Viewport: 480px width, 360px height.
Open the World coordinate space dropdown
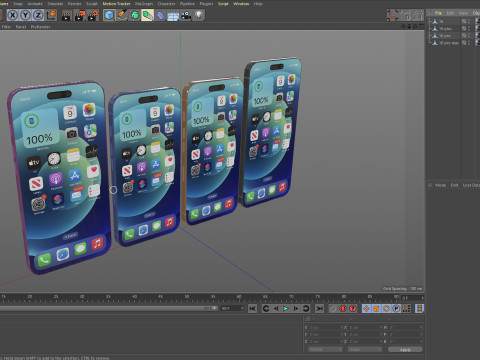325,349
